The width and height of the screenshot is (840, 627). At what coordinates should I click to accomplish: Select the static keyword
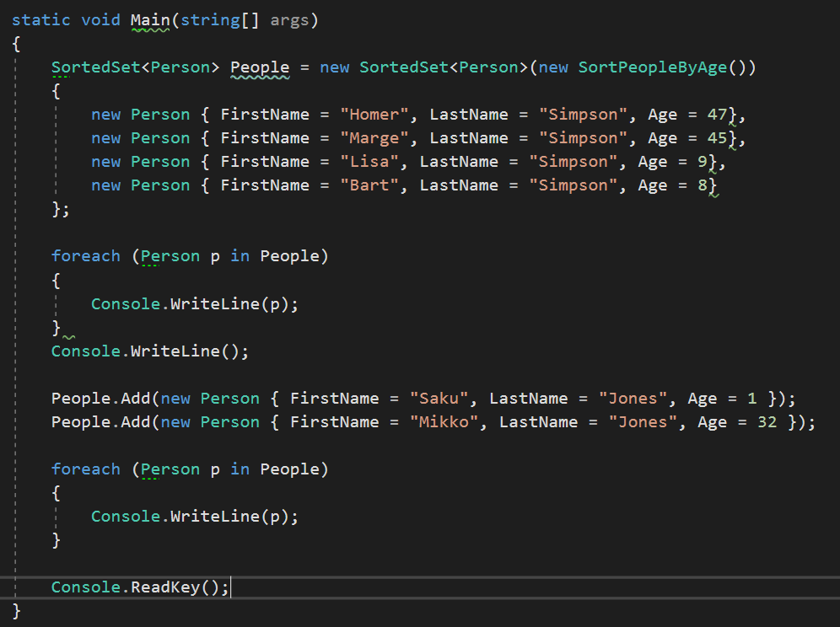coord(40,19)
